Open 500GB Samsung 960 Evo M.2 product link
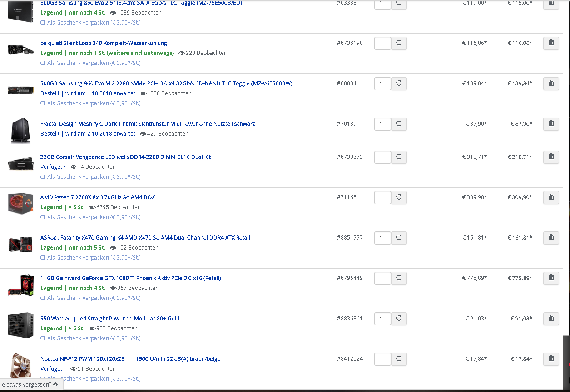 (x=166, y=83)
